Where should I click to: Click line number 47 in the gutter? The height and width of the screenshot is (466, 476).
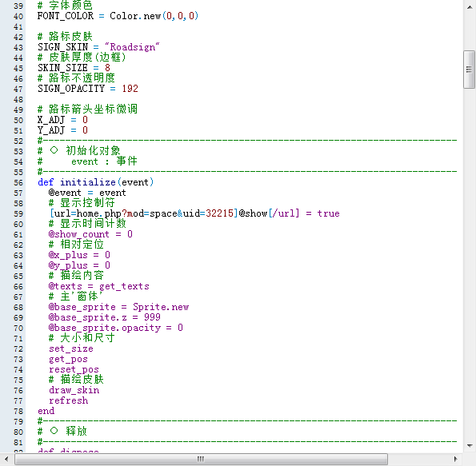click(18, 90)
